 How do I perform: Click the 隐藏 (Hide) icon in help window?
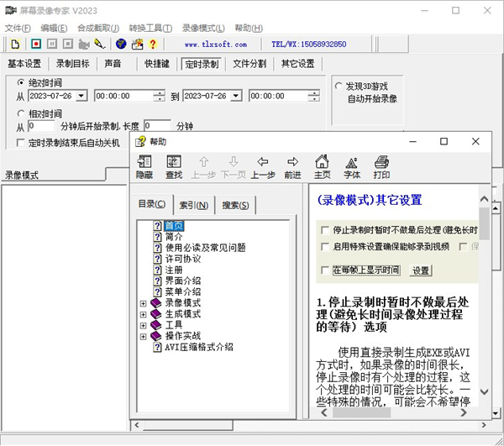pos(144,167)
